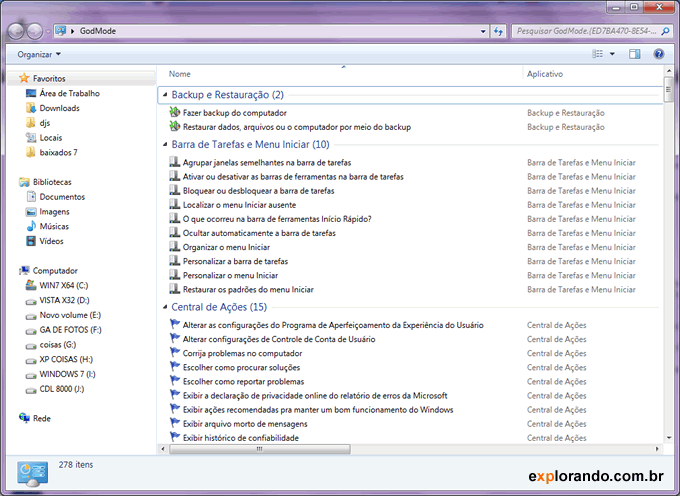This screenshot has height=496, width=680.
Task: Click the Bibliotecas libraries icon
Action: tap(24, 182)
